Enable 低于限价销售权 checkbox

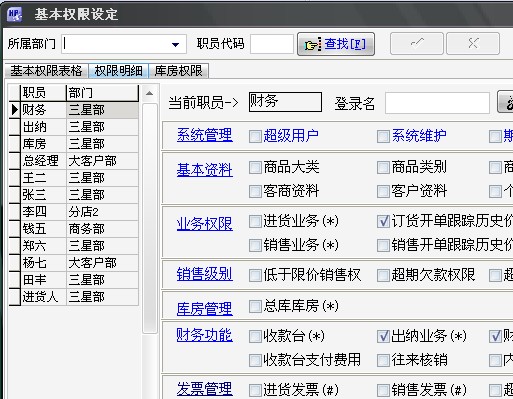coord(255,275)
